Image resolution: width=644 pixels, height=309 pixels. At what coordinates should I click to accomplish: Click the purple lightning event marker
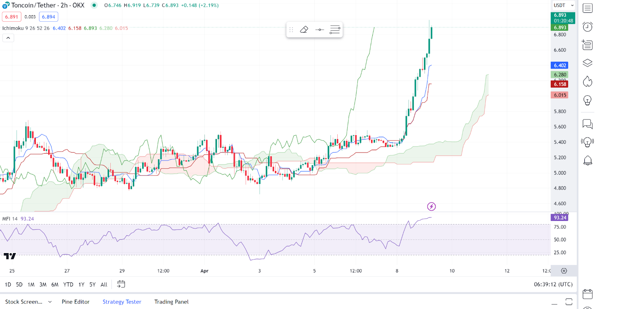tap(431, 206)
